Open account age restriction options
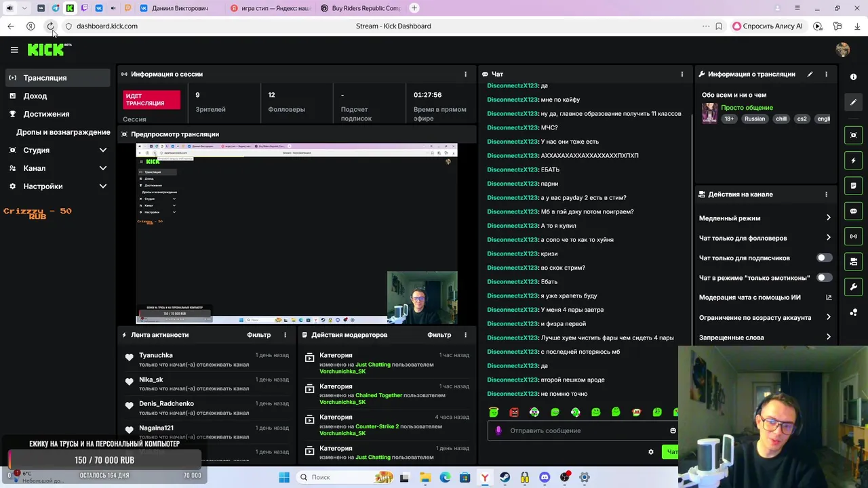The height and width of the screenshot is (488, 868). (x=765, y=317)
